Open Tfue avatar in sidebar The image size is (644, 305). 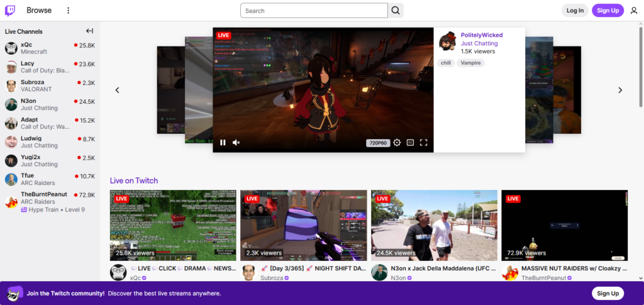(11, 179)
